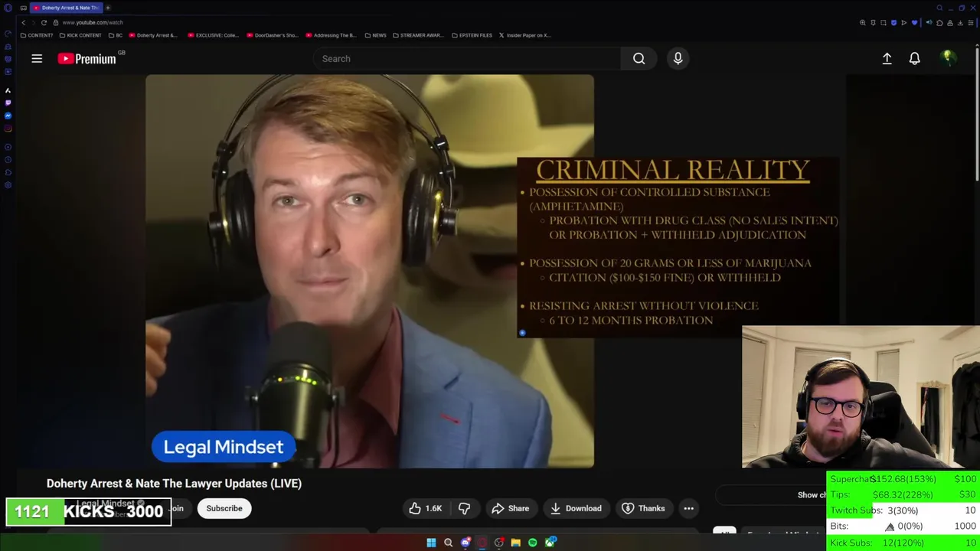This screenshot has width=980, height=551.
Task: Click the video player showing Legal Mindset
Action: (370, 271)
